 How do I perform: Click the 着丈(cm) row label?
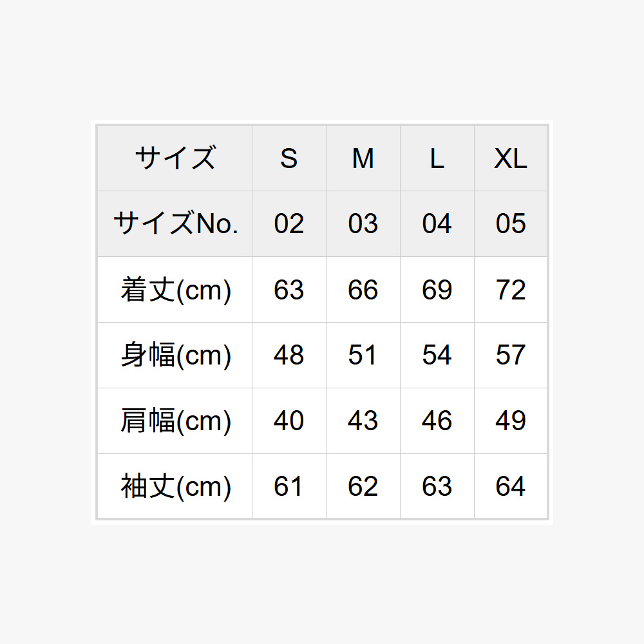(x=175, y=290)
